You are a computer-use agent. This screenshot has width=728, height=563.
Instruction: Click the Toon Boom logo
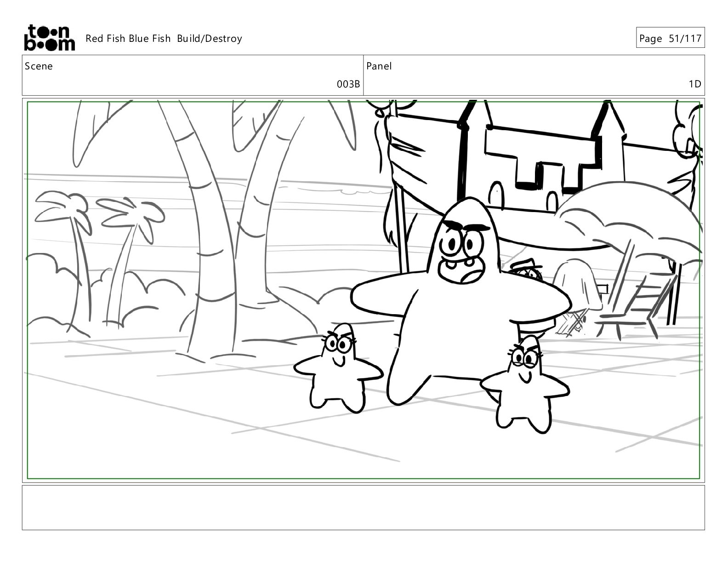tap(49, 38)
